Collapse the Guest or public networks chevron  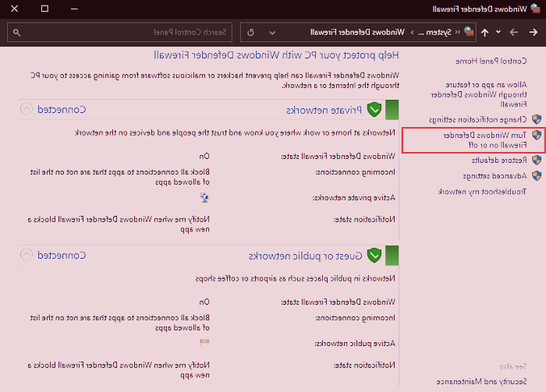point(26,255)
